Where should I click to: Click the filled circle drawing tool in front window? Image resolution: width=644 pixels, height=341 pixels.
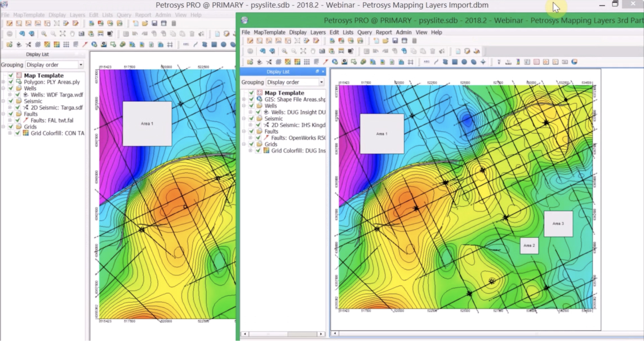coord(464,62)
